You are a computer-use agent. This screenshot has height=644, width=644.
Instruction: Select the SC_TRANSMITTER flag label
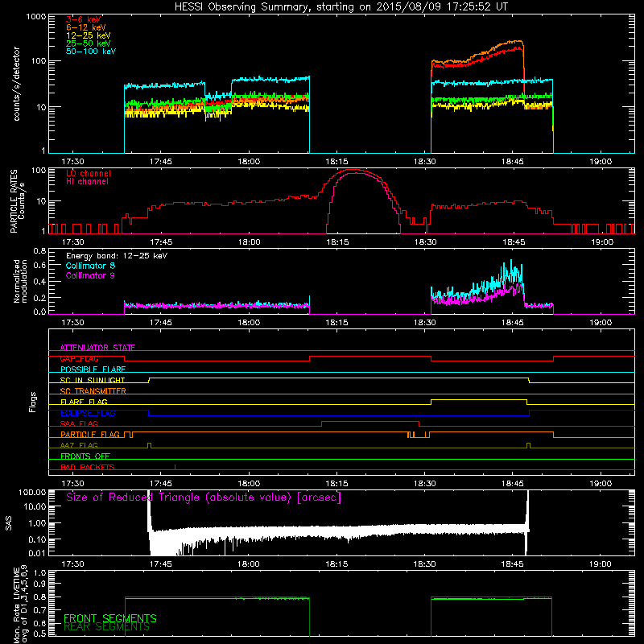pos(93,391)
